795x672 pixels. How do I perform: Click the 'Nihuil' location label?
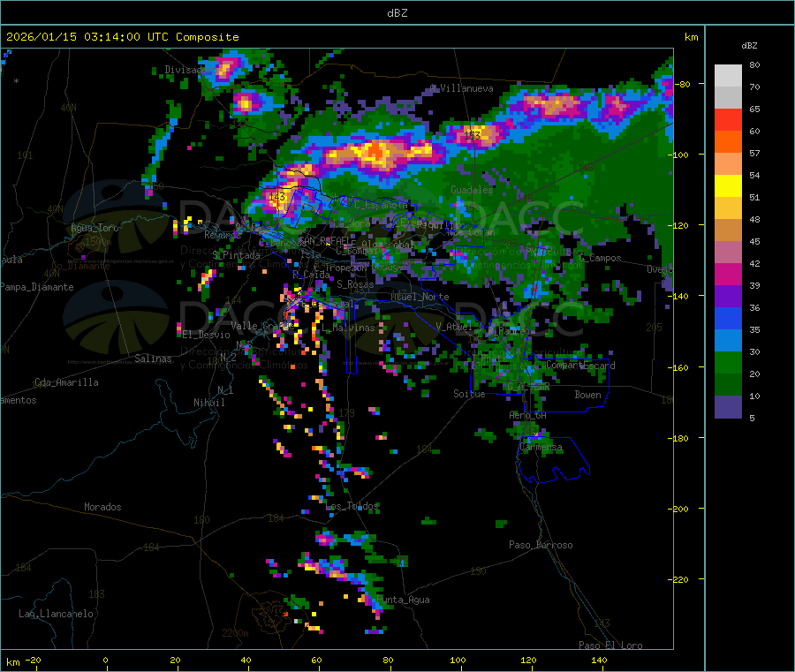click(208, 403)
